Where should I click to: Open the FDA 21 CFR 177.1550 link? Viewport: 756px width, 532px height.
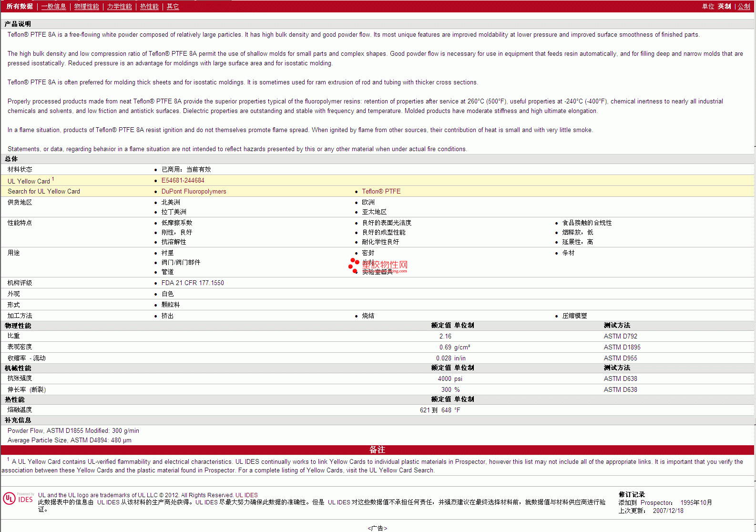(x=193, y=283)
